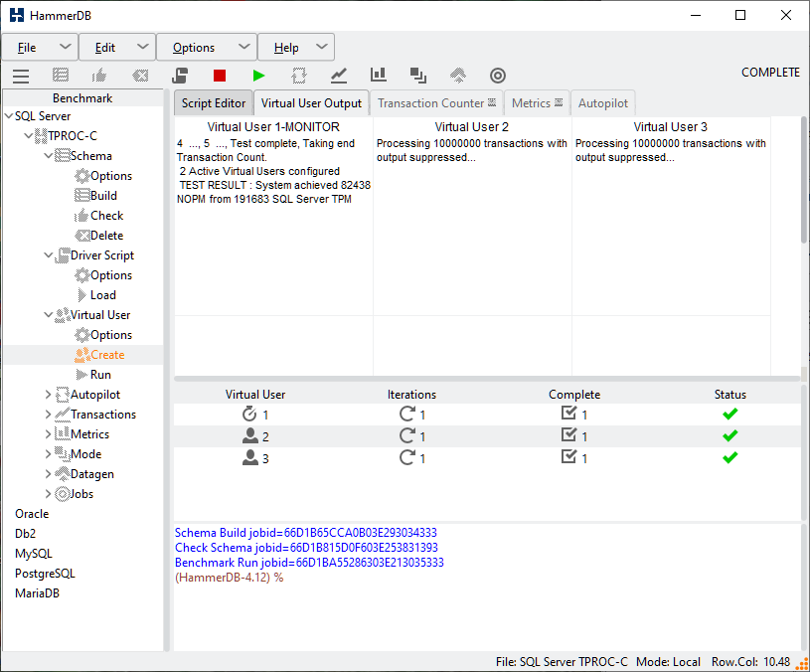Switch to the Autopilot tab
810x672 pixels.
(x=603, y=103)
